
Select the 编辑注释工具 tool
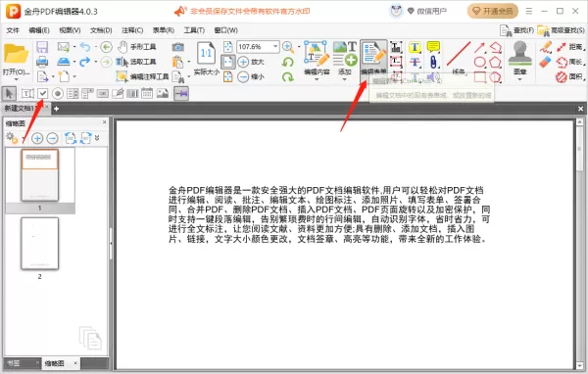[142, 76]
